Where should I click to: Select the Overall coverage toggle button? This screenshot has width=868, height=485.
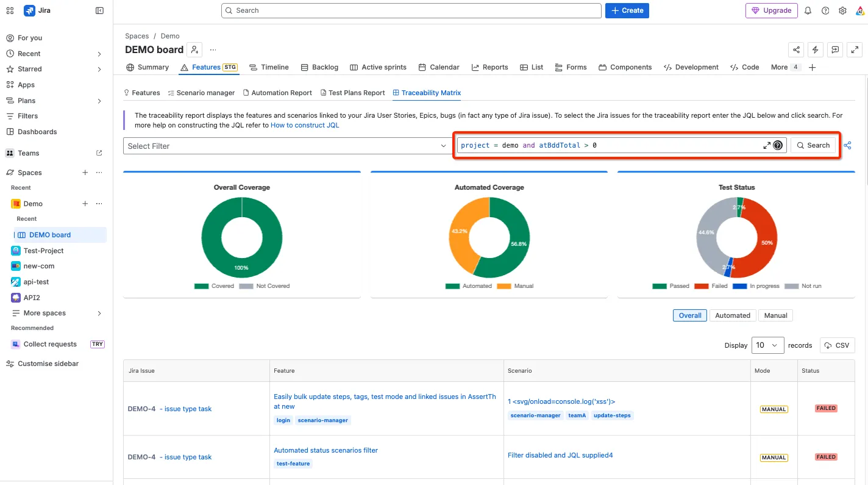point(690,315)
